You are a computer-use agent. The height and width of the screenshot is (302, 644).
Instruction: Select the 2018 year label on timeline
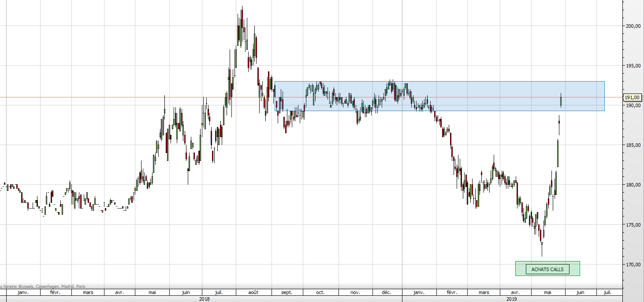tap(204, 299)
